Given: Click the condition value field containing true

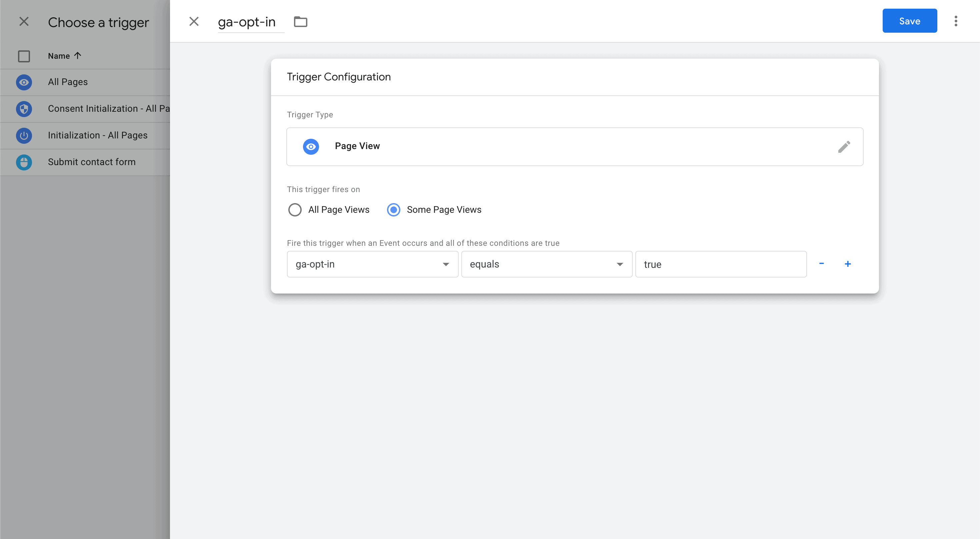Looking at the screenshot, I should 720,264.
